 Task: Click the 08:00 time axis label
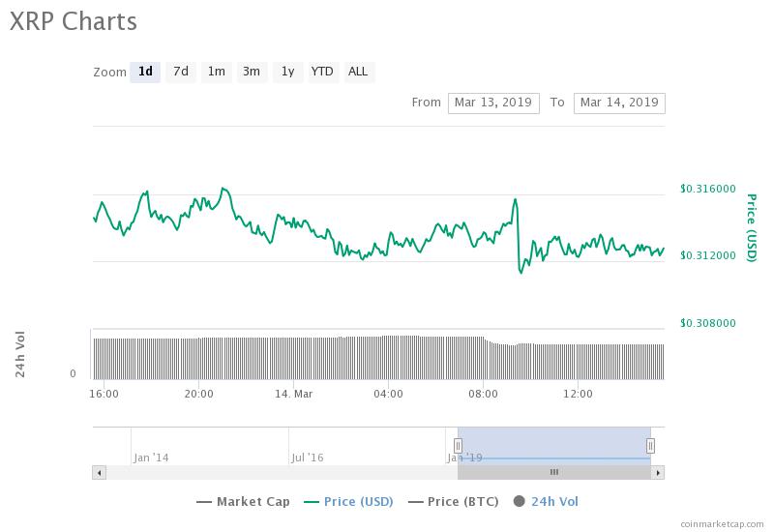(x=483, y=395)
